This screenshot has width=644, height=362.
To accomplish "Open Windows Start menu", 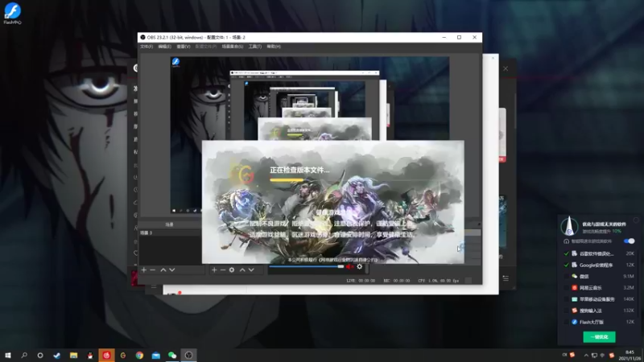I will tap(8, 356).
